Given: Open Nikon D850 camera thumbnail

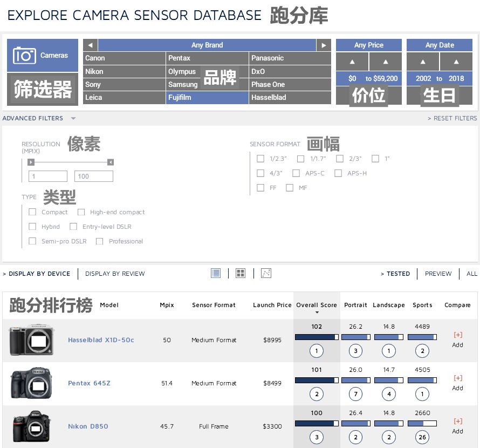Looking at the screenshot, I should tap(31, 426).
